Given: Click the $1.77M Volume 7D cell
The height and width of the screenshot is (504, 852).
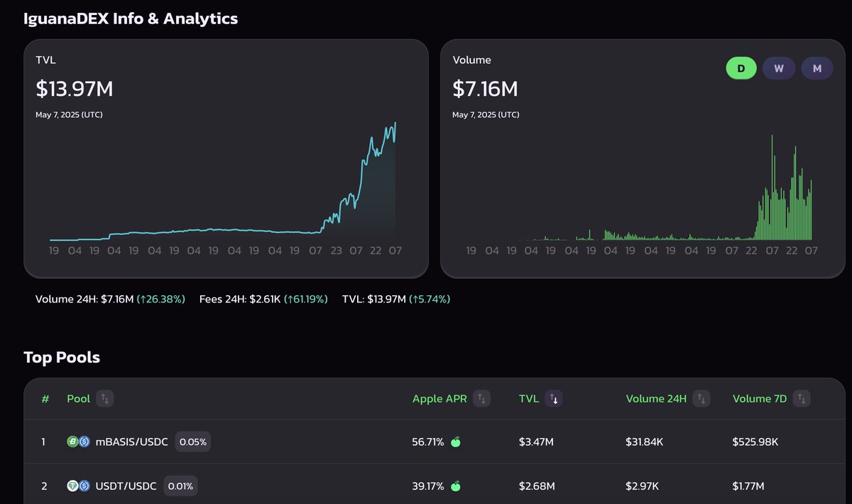Looking at the screenshot, I should click(748, 486).
